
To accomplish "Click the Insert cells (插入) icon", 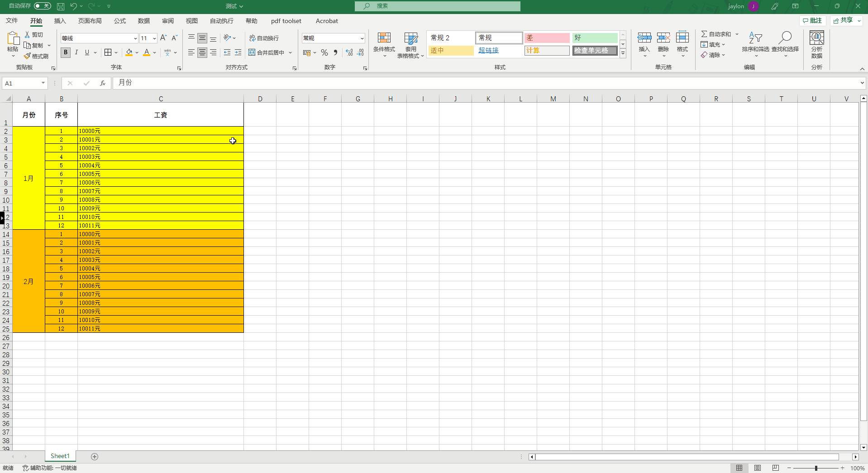I will (644, 38).
